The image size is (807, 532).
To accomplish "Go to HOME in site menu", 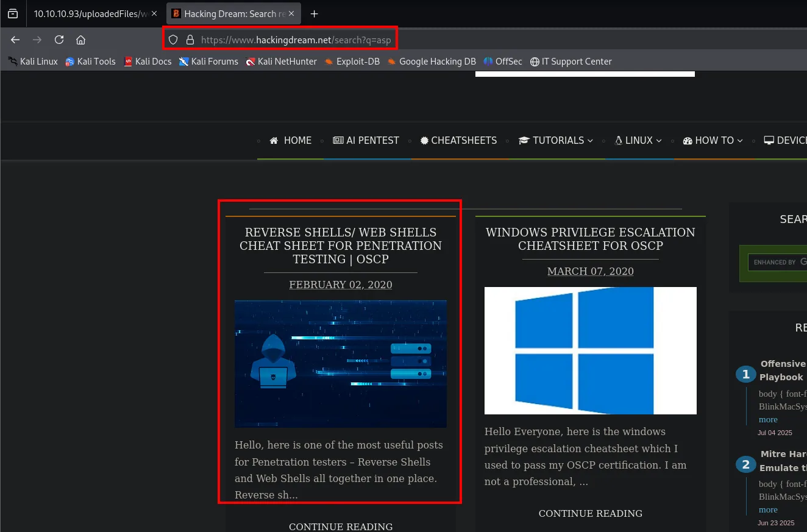I will pyautogui.click(x=290, y=140).
